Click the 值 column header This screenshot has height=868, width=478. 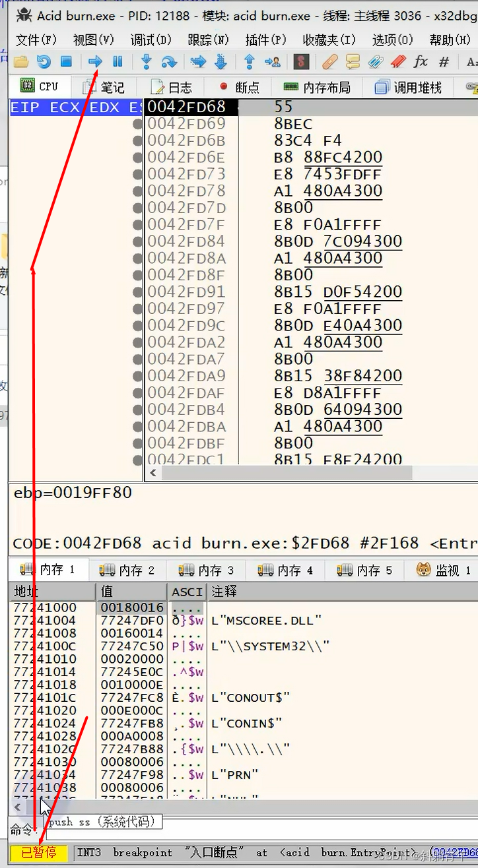(132, 592)
